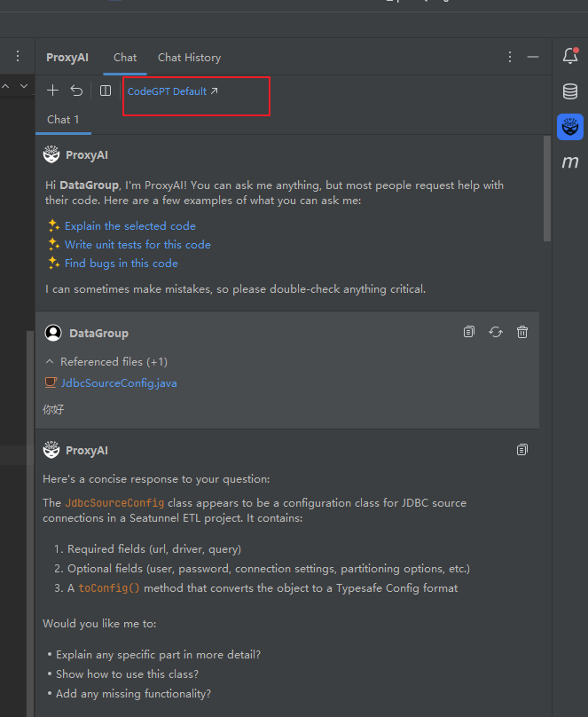Regenerate the DataGroup response
The image size is (588, 717).
click(x=495, y=331)
